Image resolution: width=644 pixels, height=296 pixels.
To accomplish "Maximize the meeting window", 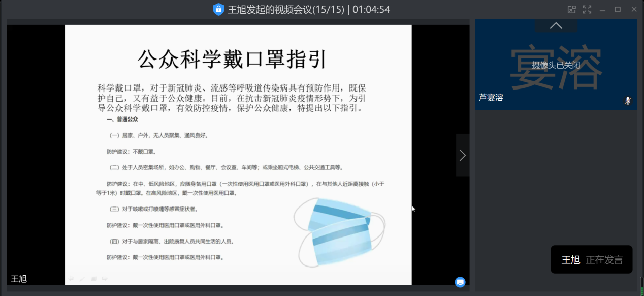I will point(618,9).
